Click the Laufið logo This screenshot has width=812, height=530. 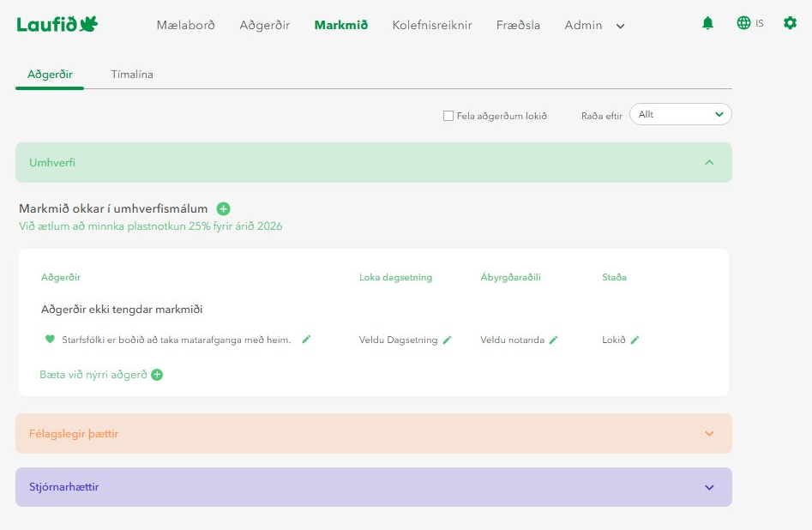[57, 25]
